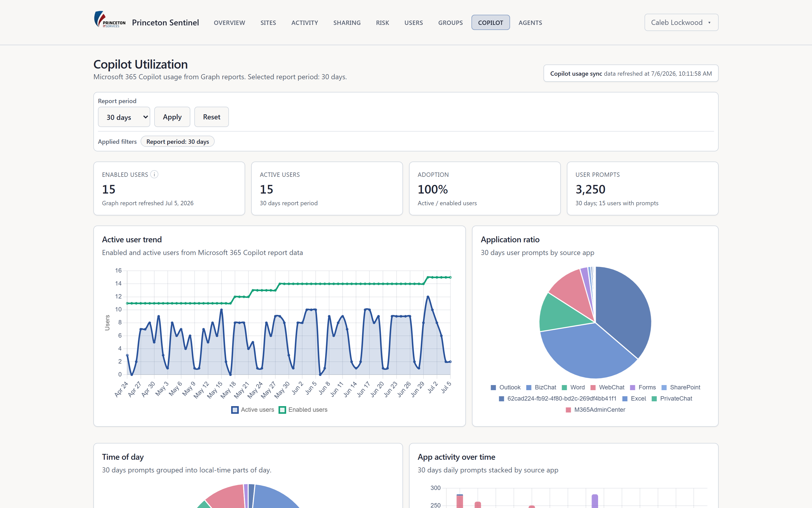Click the Enabled Users card
The width and height of the screenshot is (812, 508).
click(x=169, y=188)
